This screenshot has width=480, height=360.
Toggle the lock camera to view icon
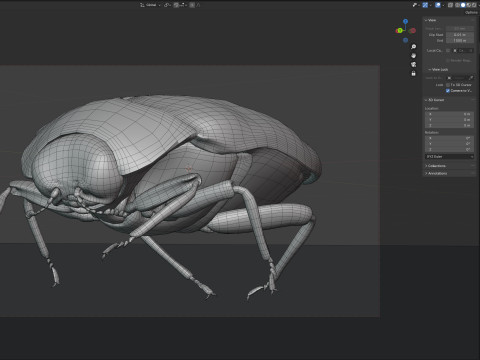click(413, 74)
